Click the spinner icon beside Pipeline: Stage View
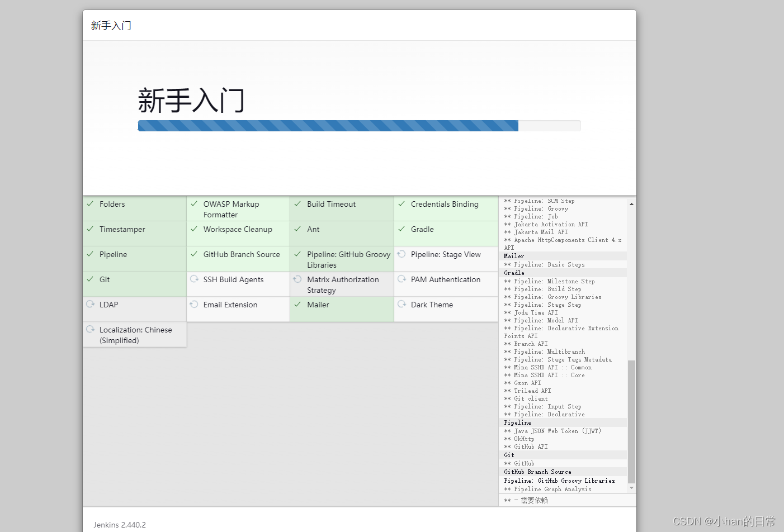The width and height of the screenshot is (784, 532). [402, 254]
